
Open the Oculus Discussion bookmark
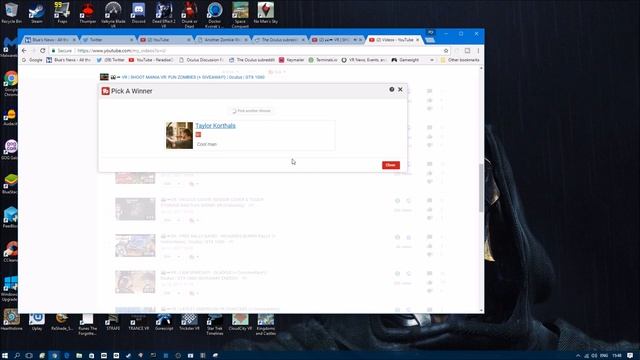pyautogui.click(x=201, y=60)
